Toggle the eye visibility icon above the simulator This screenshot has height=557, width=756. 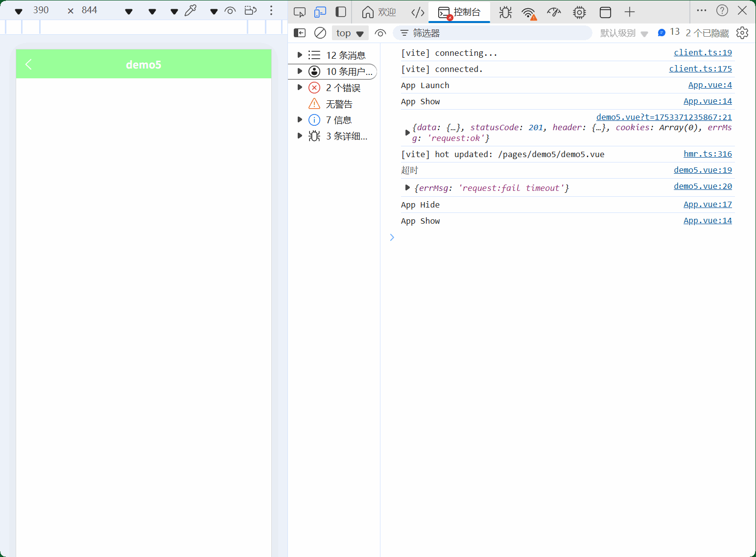tap(230, 10)
